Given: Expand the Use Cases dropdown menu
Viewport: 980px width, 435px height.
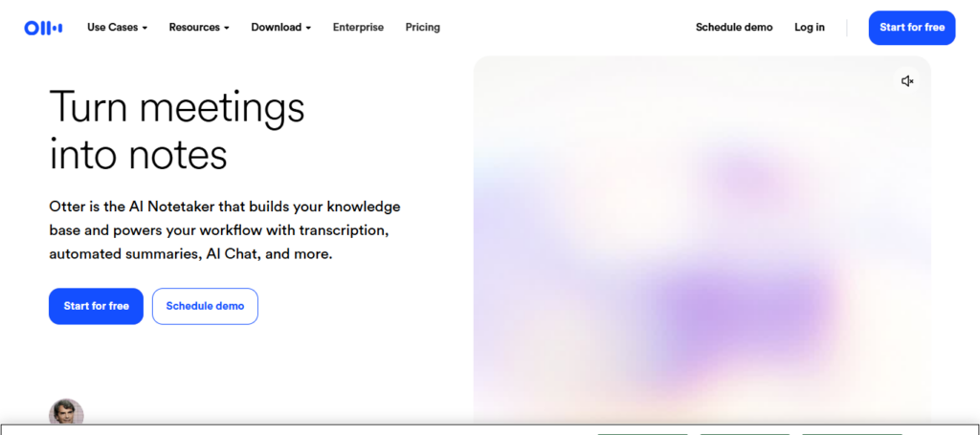Looking at the screenshot, I should click(117, 28).
